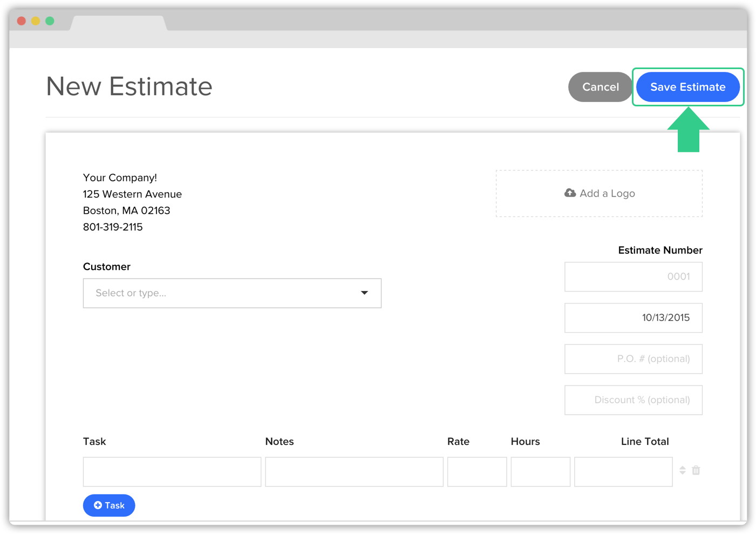Click the yellow minimize window button
Image resolution: width=756 pixels, height=534 pixels.
click(36, 21)
